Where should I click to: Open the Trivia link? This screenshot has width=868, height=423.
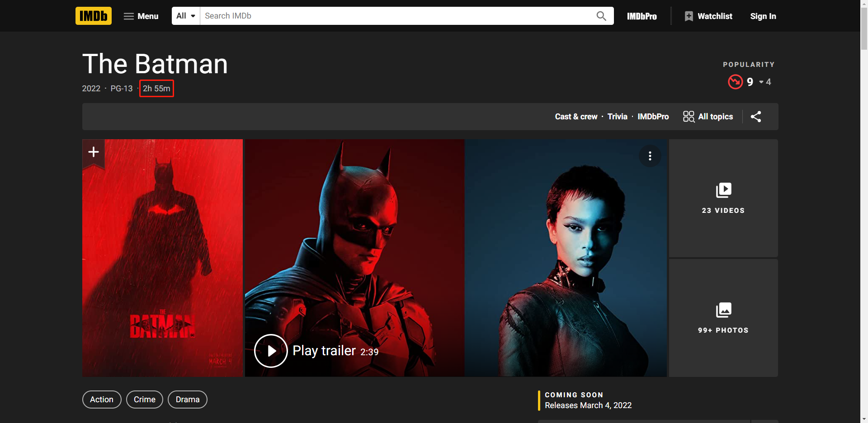point(617,117)
